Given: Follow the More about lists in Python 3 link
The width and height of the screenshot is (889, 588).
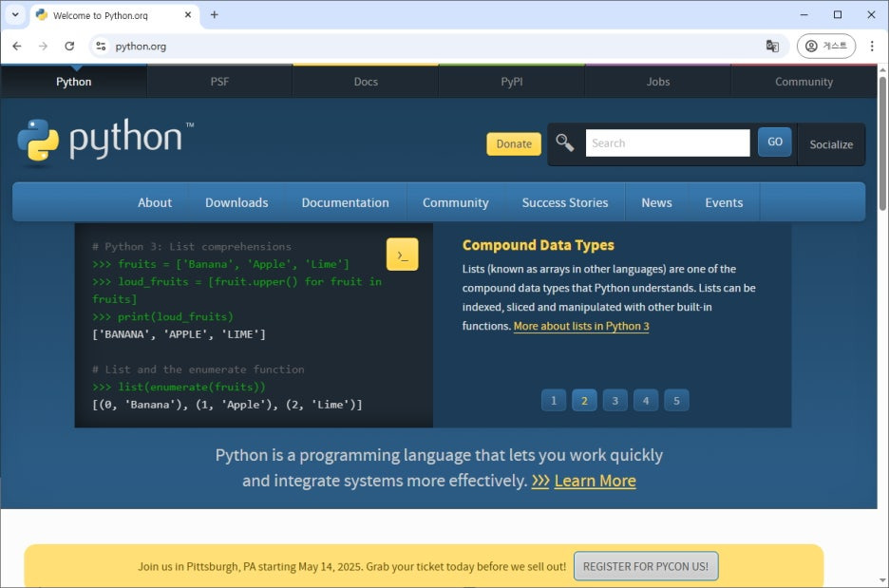Looking at the screenshot, I should point(581,326).
